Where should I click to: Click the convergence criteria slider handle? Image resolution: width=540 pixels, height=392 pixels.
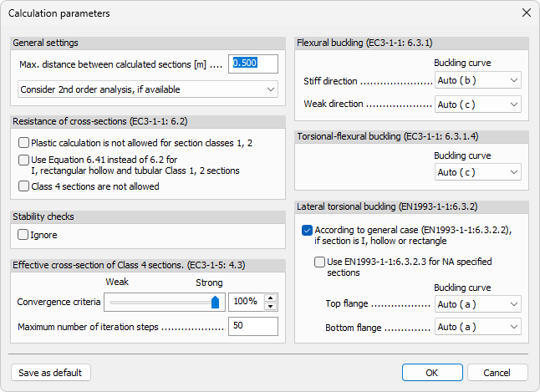(x=215, y=302)
